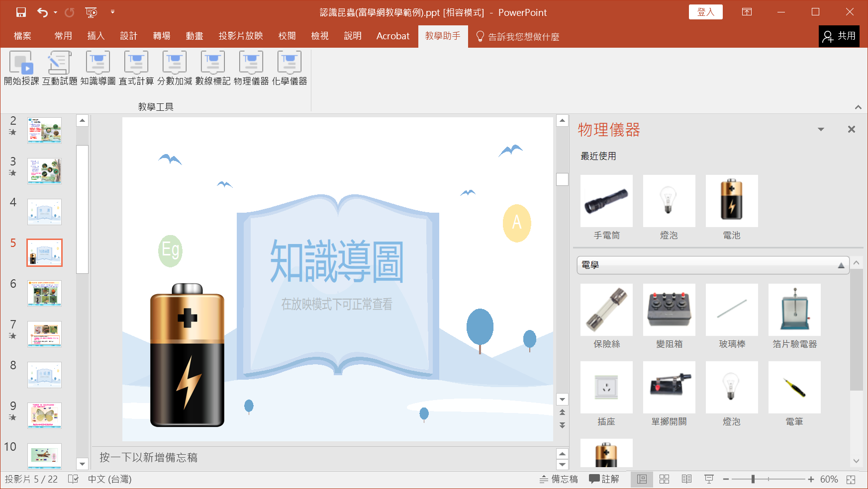Switch to Slide Sorter view
Screen dimensions: 868x489
(664, 479)
